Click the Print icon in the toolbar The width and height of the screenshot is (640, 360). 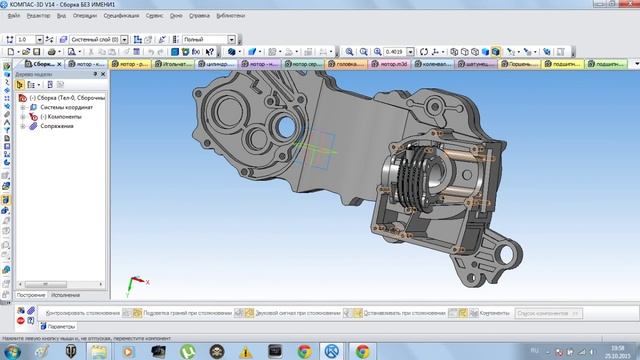(x=51, y=52)
